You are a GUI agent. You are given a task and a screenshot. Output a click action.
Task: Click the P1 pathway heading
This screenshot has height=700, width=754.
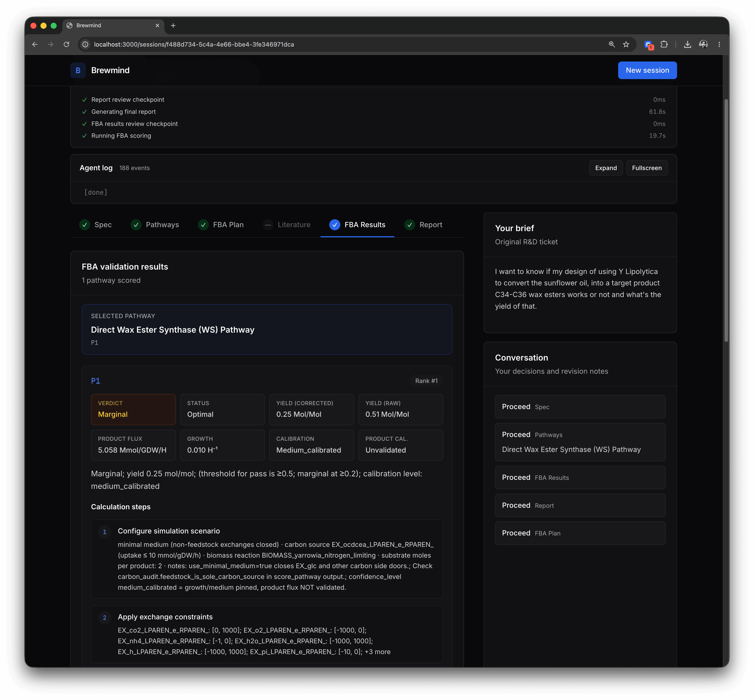95,381
